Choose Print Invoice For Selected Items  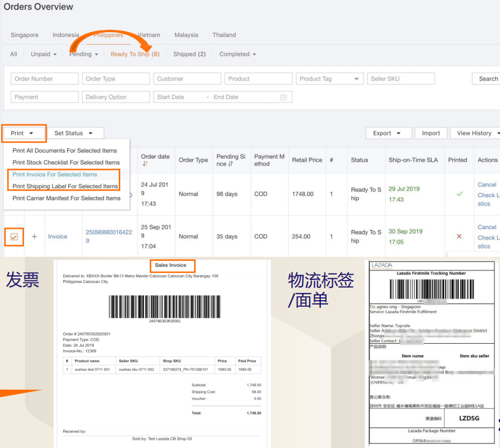(55, 175)
